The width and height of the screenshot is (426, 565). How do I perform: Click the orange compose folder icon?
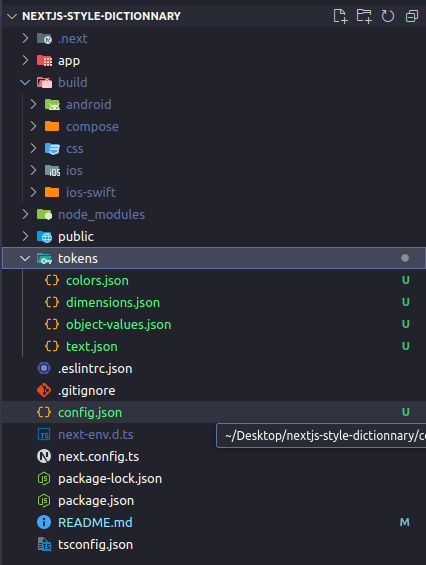tap(52, 126)
